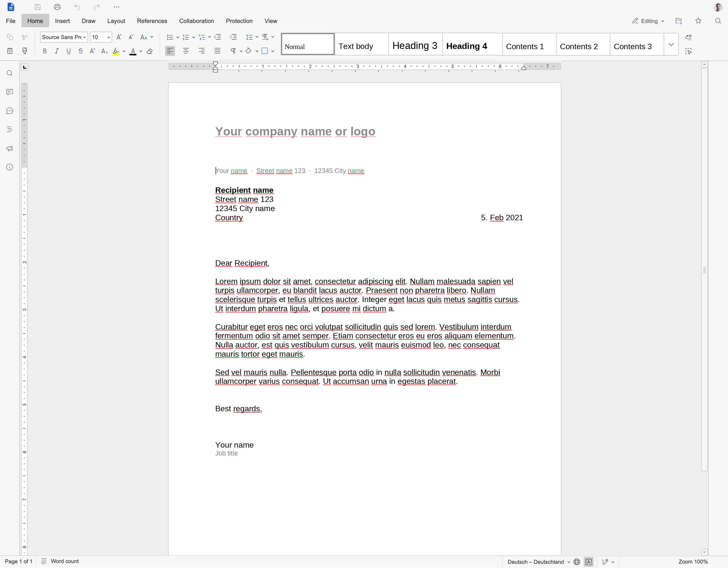Image resolution: width=728 pixels, height=568 pixels.
Task: Apply the Heading 3 style
Action: tap(415, 45)
